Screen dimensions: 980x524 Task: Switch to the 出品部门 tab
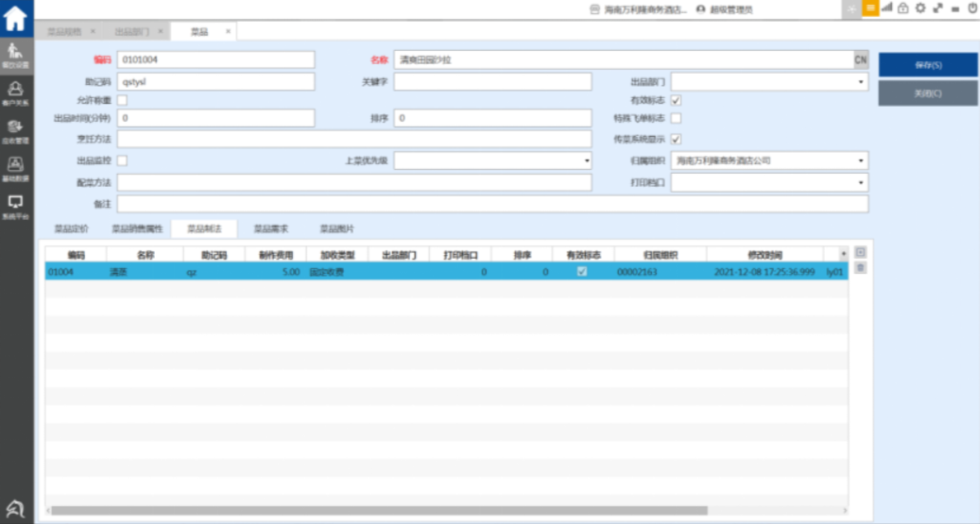click(x=132, y=31)
